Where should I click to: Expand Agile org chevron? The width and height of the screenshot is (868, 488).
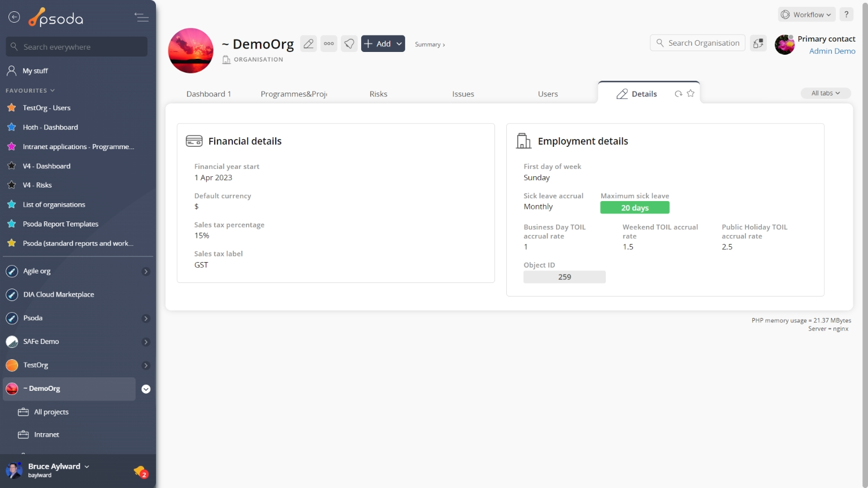tap(146, 272)
